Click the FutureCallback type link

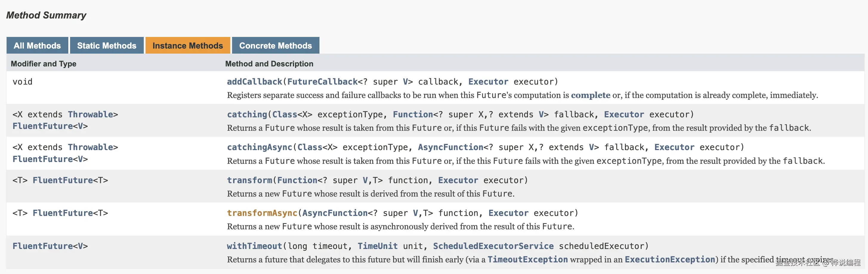tap(322, 82)
